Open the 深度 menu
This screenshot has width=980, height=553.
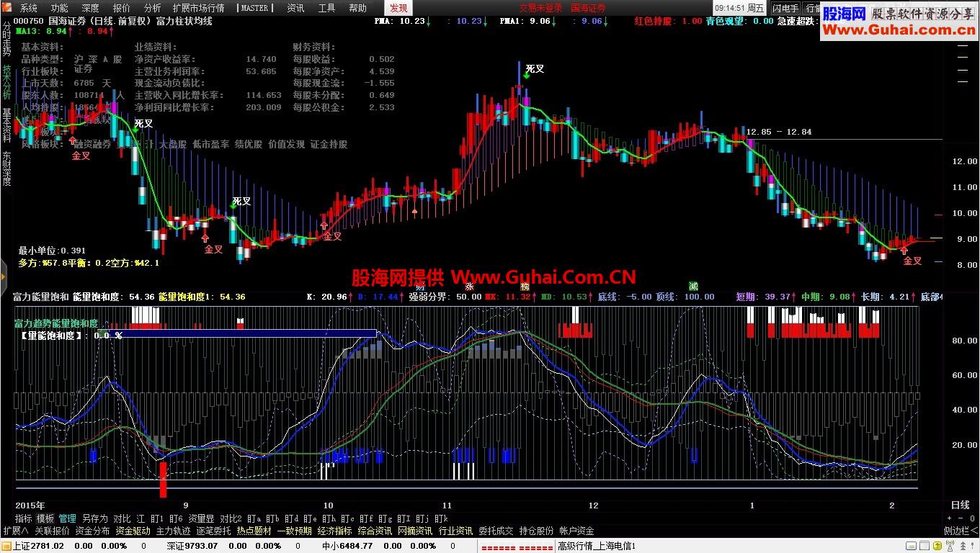coord(91,8)
